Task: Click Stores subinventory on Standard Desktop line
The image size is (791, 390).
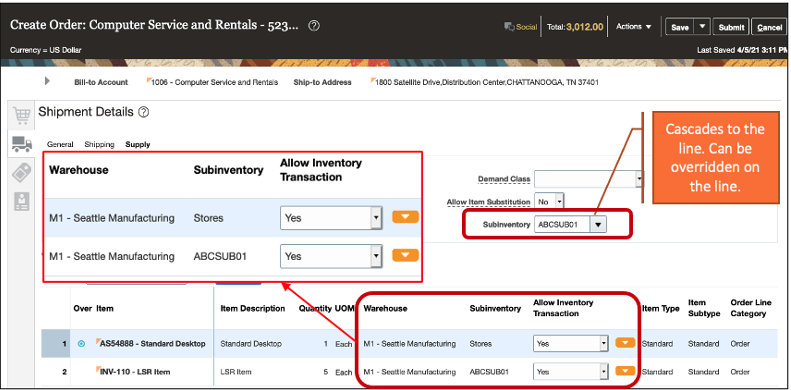Action: click(x=480, y=344)
